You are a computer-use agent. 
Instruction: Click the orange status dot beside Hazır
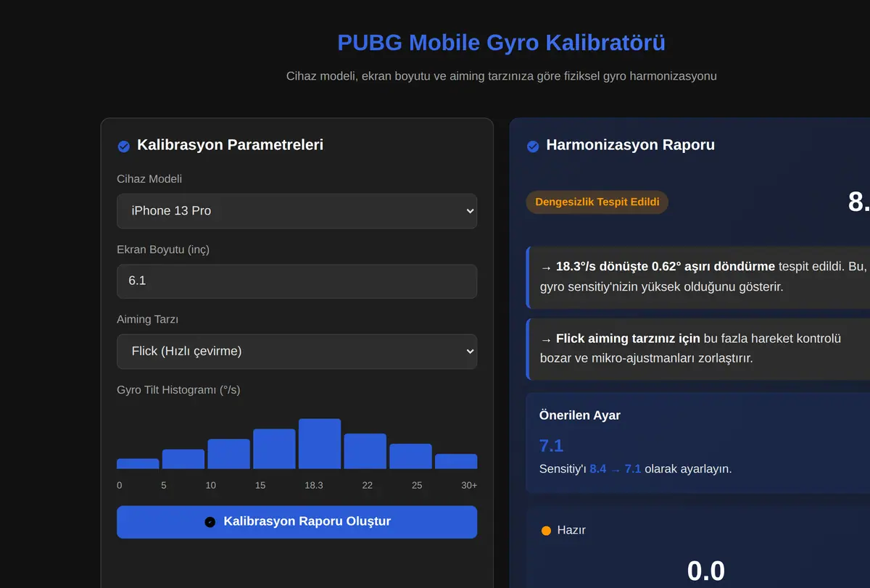coord(547,531)
